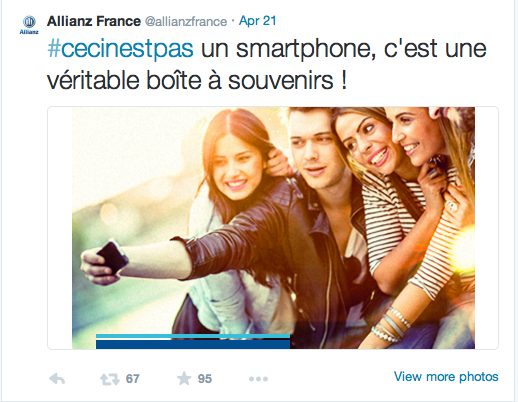
Task: Click the favorite count 95
Action: coord(205,379)
